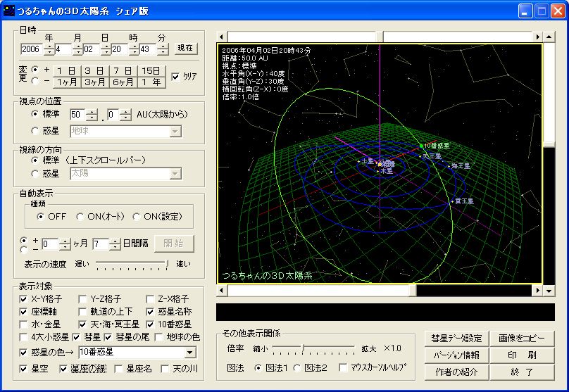This screenshot has width=569, height=392.
Task: Select the minus (−) date change radio button
Action: [35, 82]
